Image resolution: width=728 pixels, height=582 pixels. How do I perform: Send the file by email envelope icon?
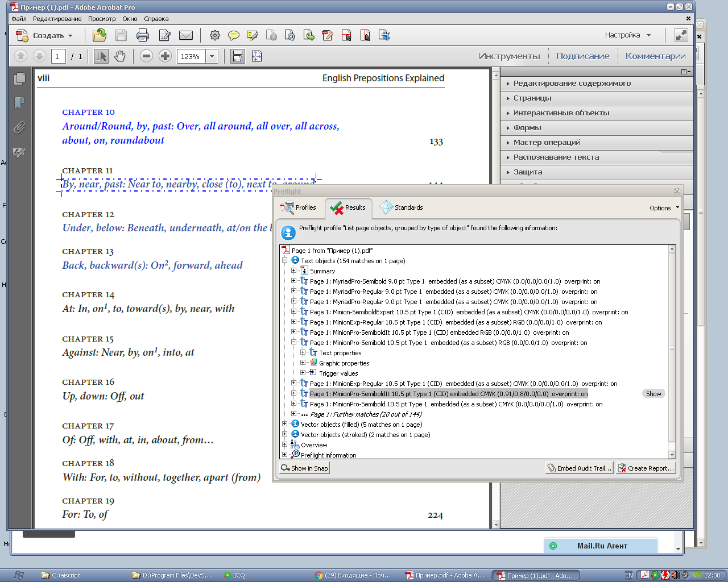pos(186,35)
